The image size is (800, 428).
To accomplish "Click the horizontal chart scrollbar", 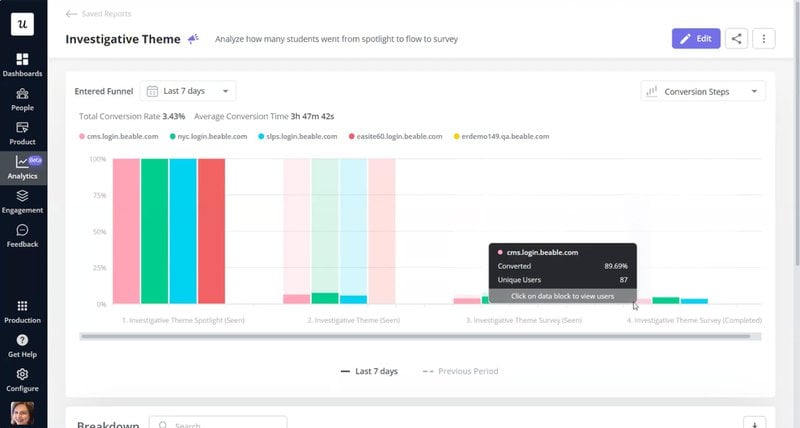I will point(415,336).
